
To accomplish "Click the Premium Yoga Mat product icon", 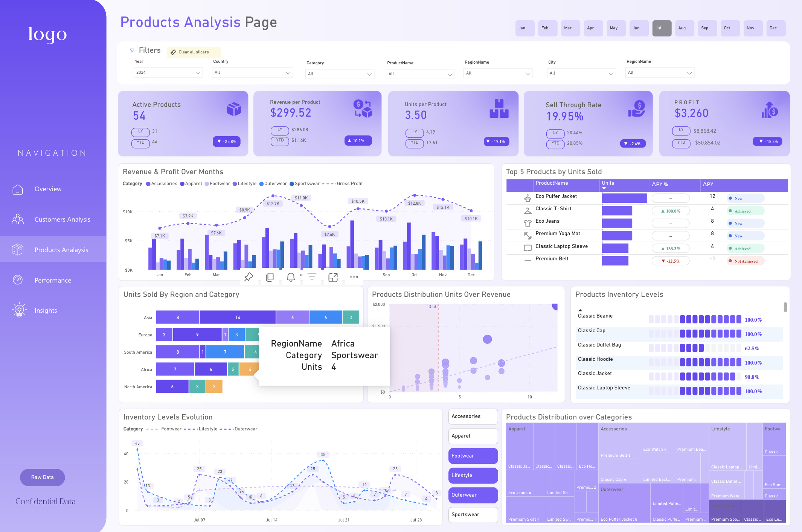I will [x=528, y=236].
